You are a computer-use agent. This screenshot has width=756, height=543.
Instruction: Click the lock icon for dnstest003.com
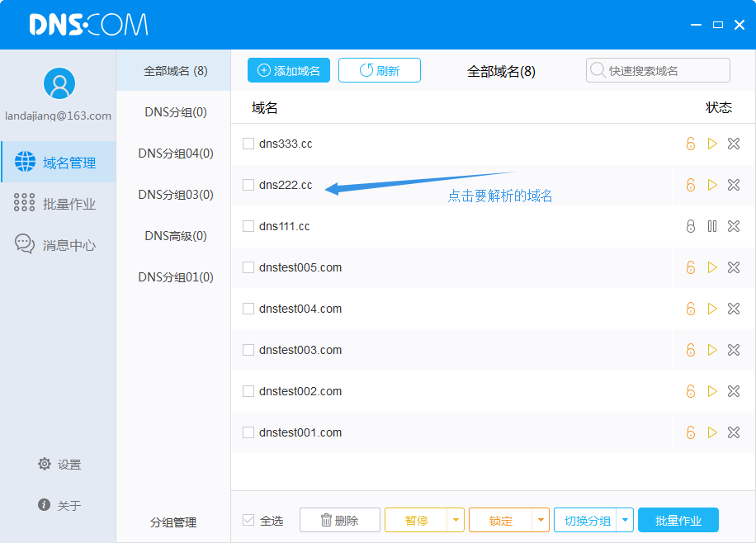[x=691, y=350]
